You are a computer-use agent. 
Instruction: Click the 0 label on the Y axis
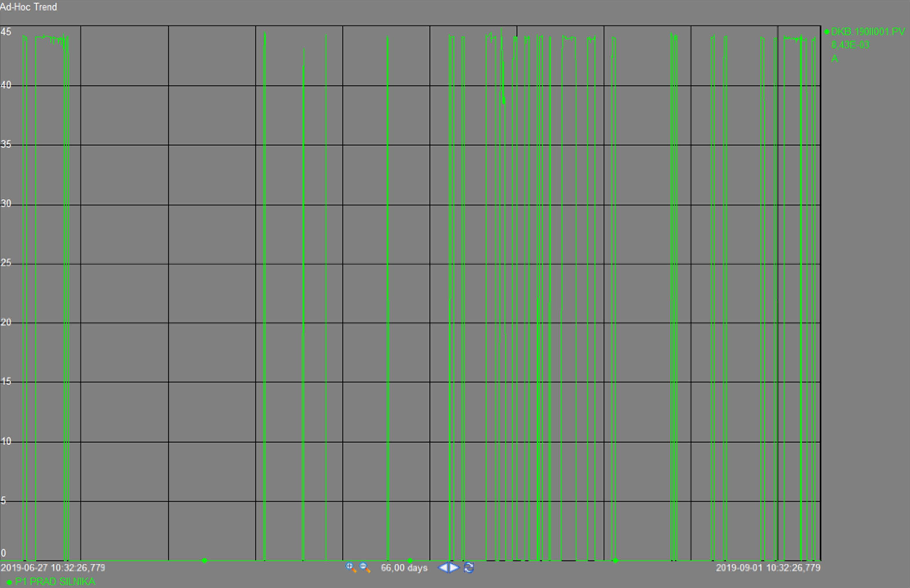point(3,553)
